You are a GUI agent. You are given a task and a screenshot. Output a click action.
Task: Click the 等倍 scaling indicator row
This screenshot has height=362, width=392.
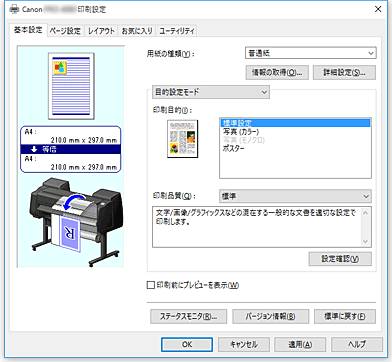(71, 149)
